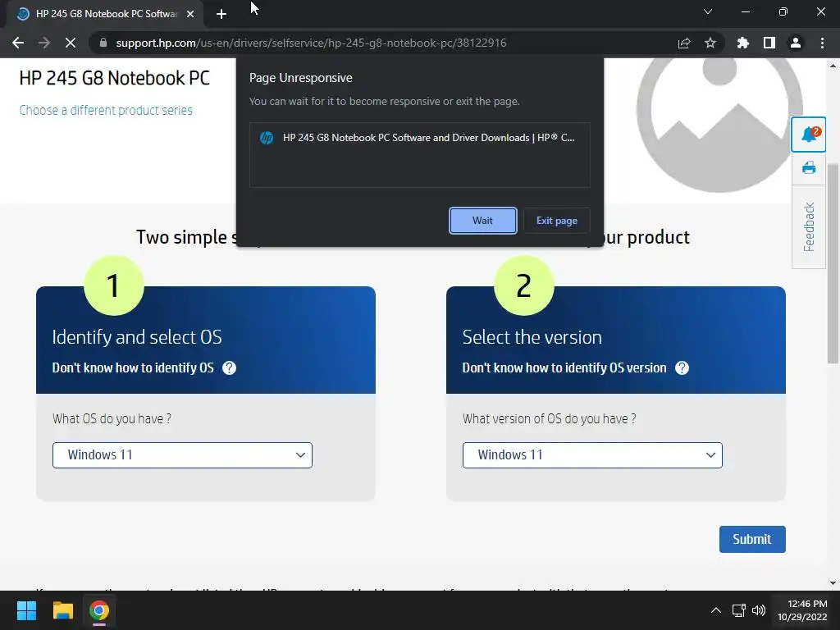Click Choose a different product series link
Screen dimensions: 840x630
(106, 111)
